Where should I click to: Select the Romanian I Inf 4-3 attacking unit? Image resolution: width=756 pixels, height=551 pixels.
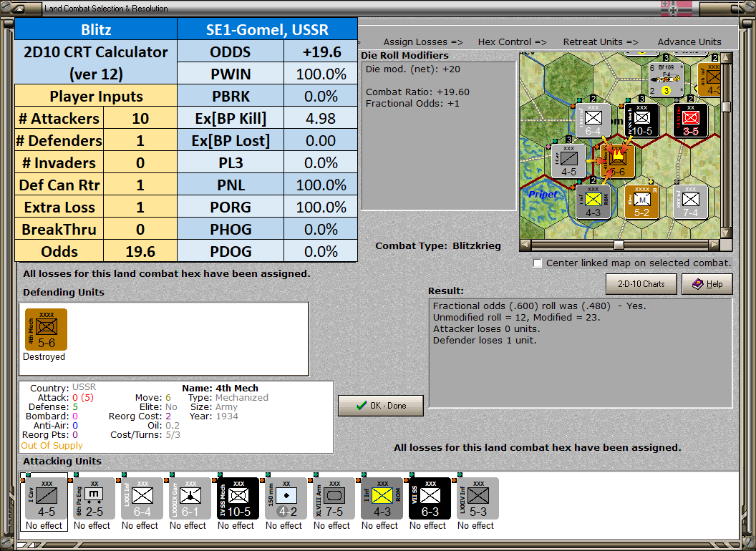click(x=382, y=499)
